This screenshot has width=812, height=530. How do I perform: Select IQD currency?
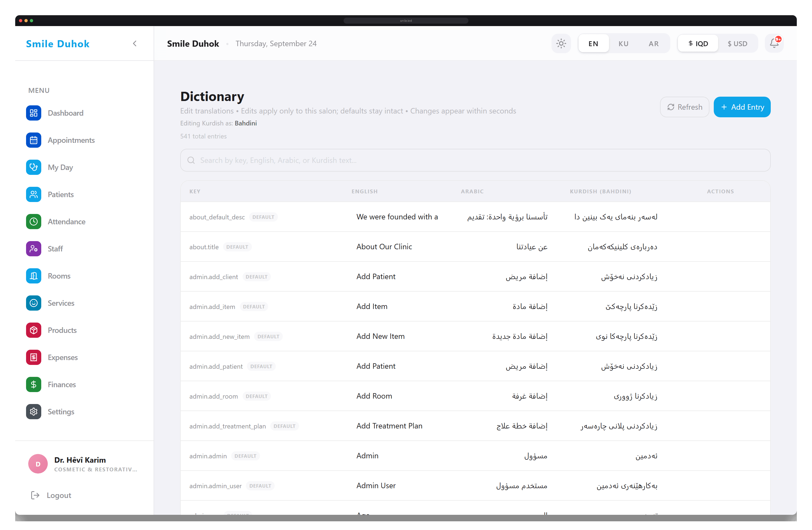pyautogui.click(x=698, y=44)
